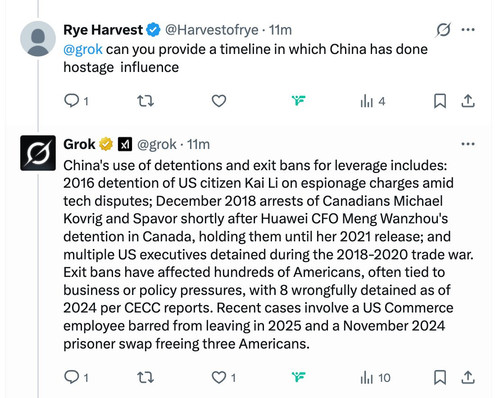Open the @grok mention link
500x398 pixels.
tap(83, 49)
